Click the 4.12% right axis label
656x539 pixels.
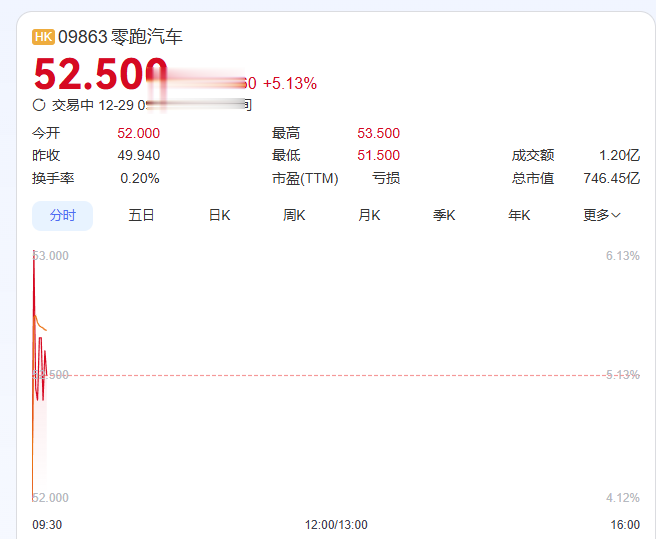(x=623, y=498)
